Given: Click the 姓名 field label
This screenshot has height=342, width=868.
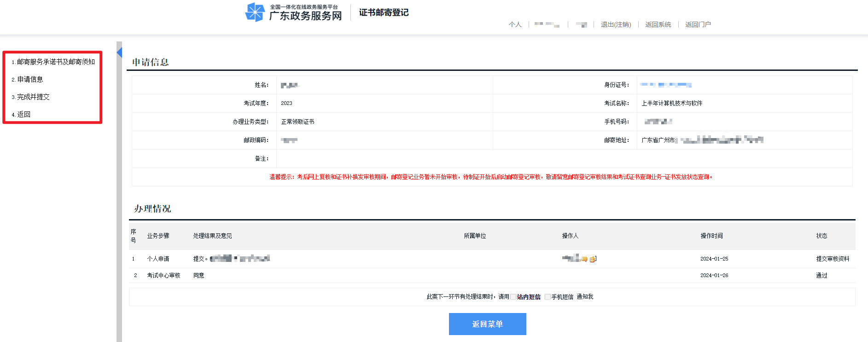Looking at the screenshot, I should 262,85.
